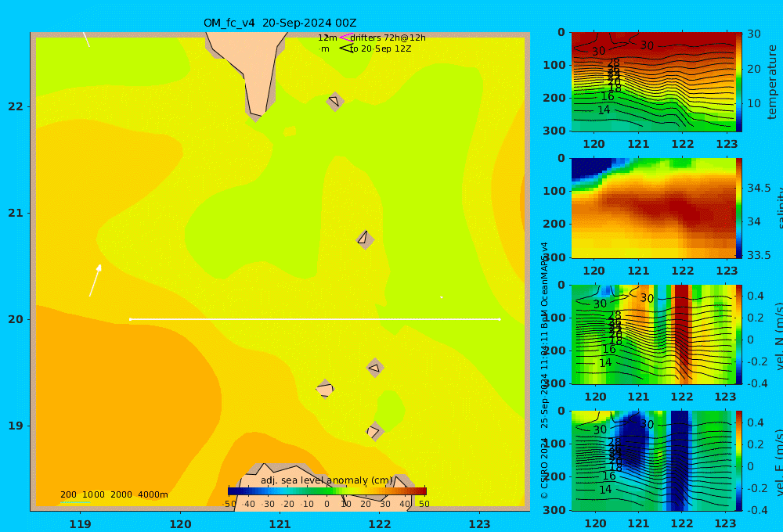The image size is (783, 532).
Task: Click the magenta drifter arrow legend symbol
Action: tap(345, 38)
